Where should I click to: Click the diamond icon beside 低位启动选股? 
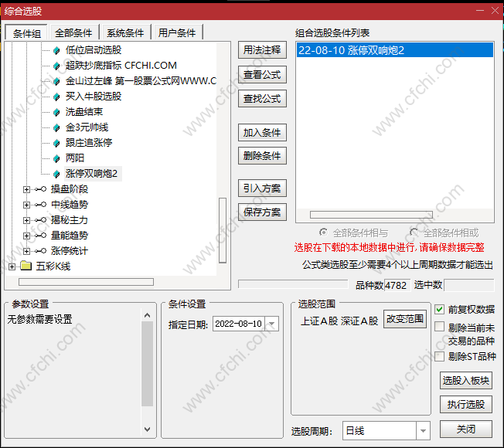coord(56,50)
